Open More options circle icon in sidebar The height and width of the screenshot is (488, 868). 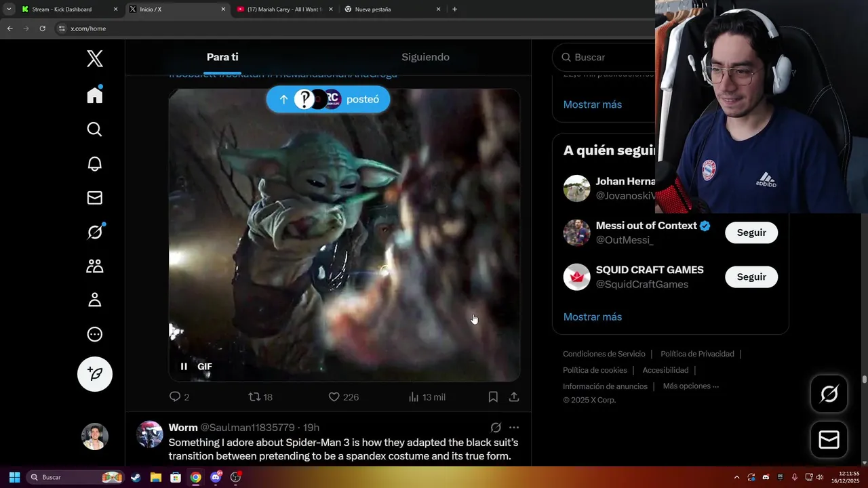click(95, 334)
